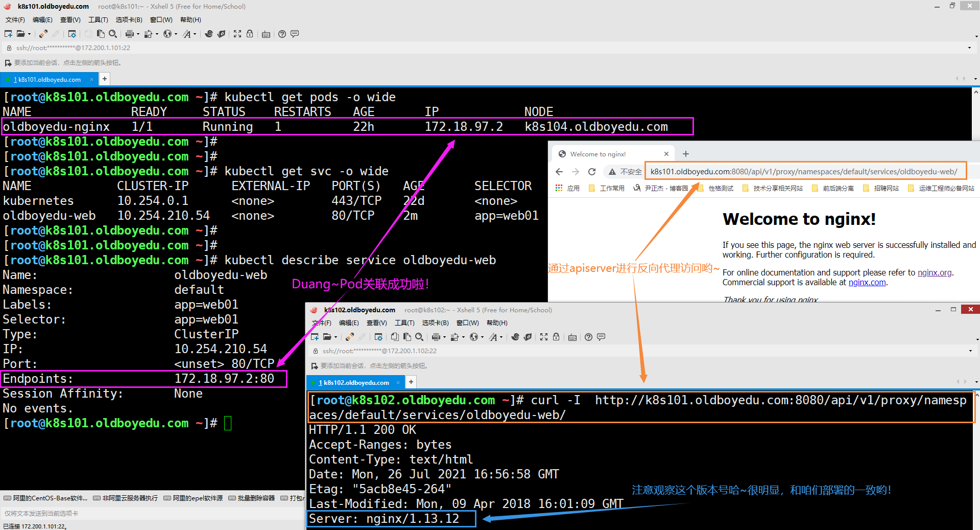The height and width of the screenshot is (530, 980).
Task: Expand the open folder dropdown arrow in top toolbar
Action: [29, 34]
